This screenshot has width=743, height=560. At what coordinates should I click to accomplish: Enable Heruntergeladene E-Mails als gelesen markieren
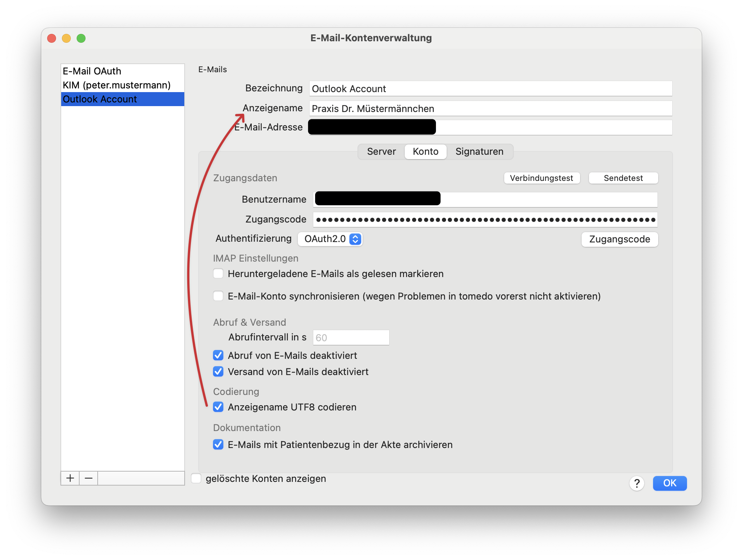pyautogui.click(x=218, y=274)
